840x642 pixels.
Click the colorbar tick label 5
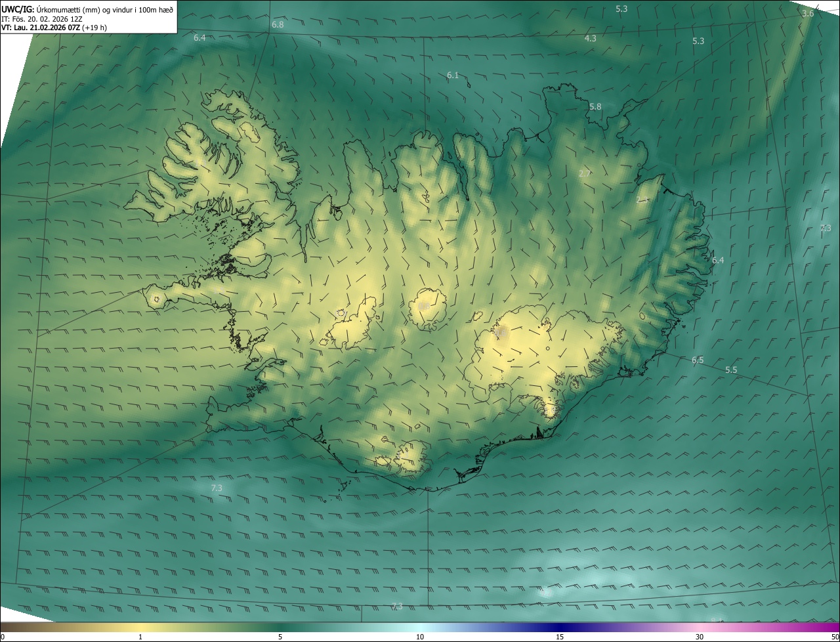point(280,637)
